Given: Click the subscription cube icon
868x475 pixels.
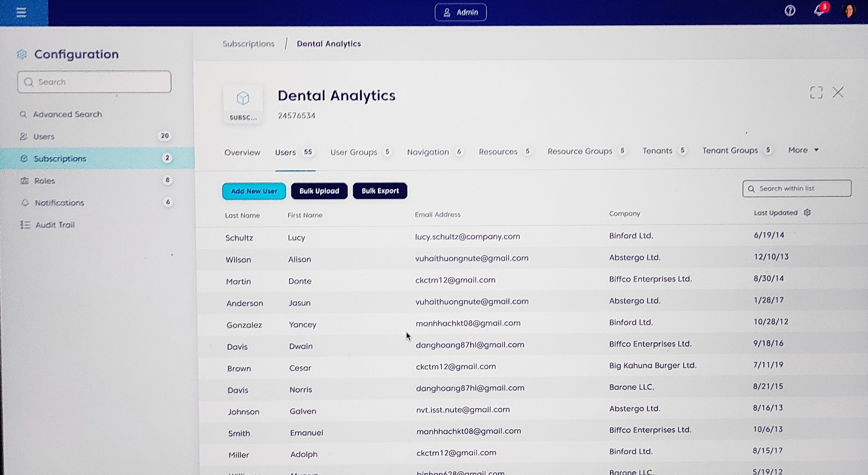Looking at the screenshot, I should pos(243,98).
